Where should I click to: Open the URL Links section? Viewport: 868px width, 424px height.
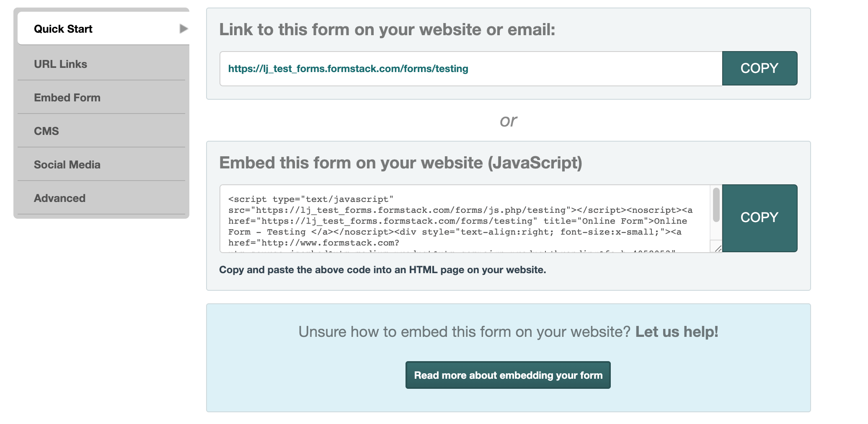pyautogui.click(x=60, y=64)
